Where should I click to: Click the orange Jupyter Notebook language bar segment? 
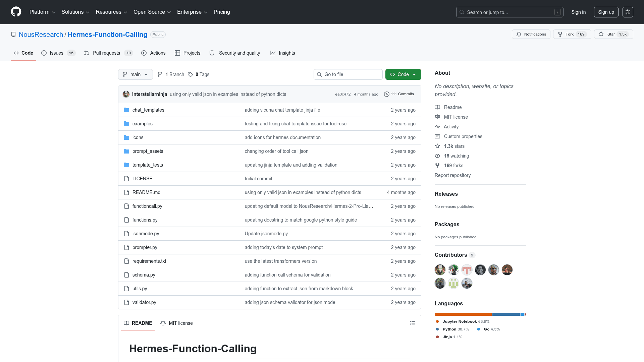click(x=463, y=314)
